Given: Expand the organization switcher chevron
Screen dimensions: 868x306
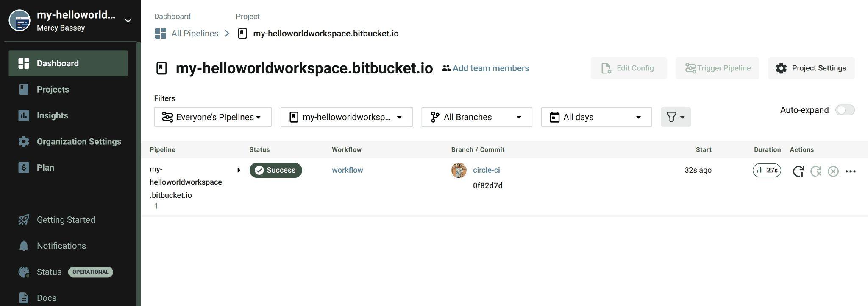Looking at the screenshot, I should tap(128, 21).
